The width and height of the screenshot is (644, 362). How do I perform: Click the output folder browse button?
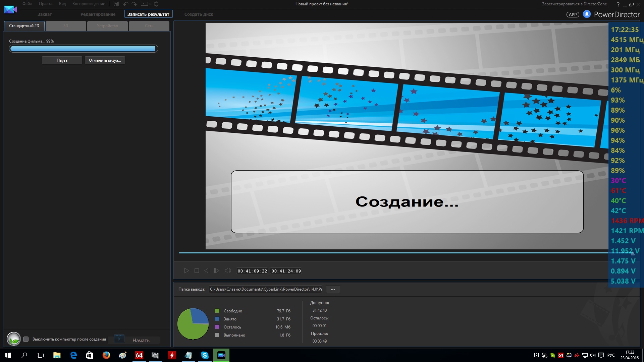point(333,289)
